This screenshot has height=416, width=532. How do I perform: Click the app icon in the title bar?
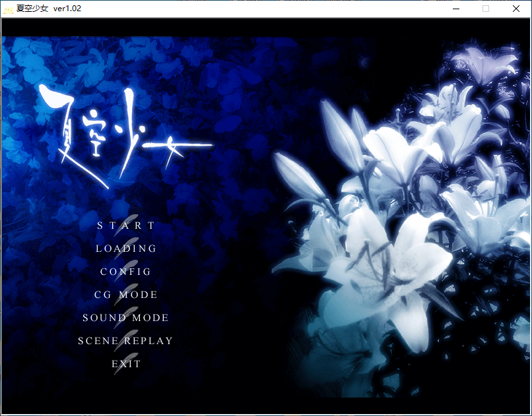point(8,9)
